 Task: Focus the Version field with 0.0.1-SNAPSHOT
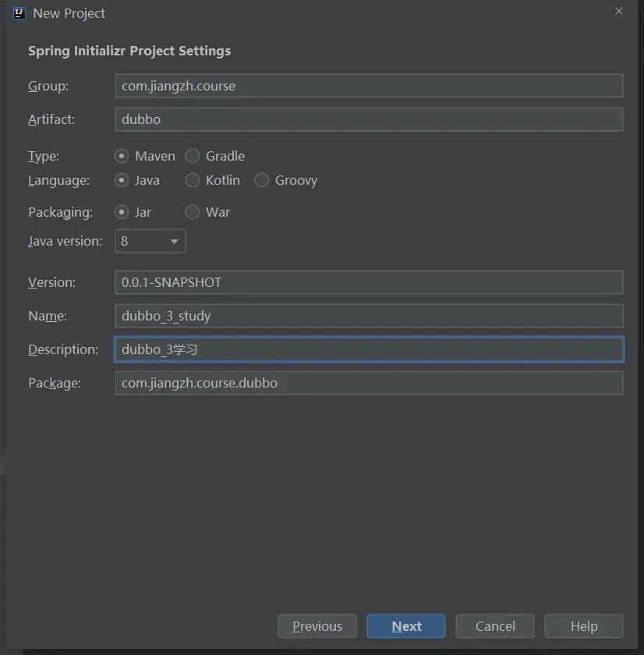click(x=368, y=282)
